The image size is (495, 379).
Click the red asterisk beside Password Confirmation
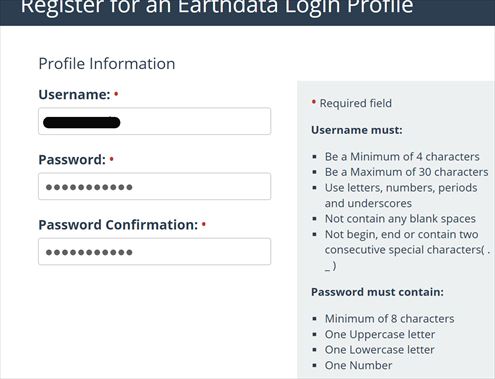[x=204, y=224]
